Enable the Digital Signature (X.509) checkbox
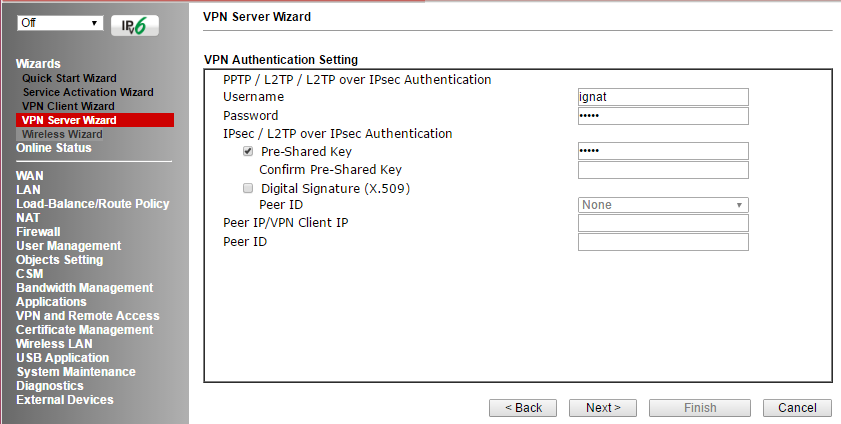This screenshot has width=841, height=424. (x=248, y=188)
